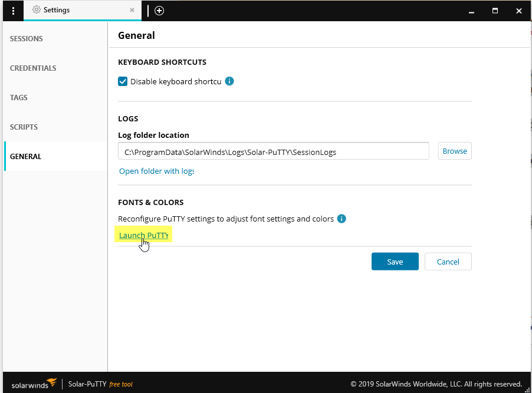Screen dimensions: 532x393
Task: Select the General section
Action: (25, 156)
